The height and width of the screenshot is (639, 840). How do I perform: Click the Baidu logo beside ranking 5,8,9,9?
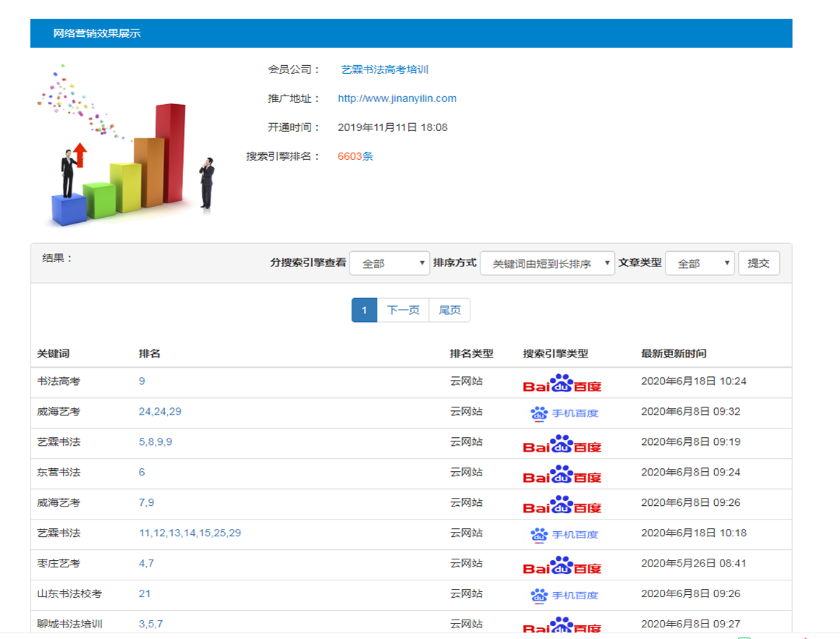[562, 444]
